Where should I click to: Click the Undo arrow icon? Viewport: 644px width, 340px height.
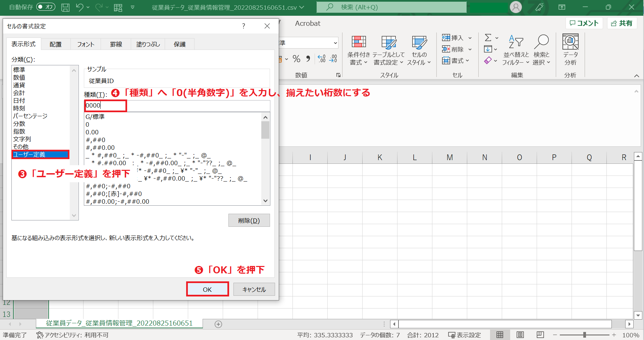tap(79, 7)
